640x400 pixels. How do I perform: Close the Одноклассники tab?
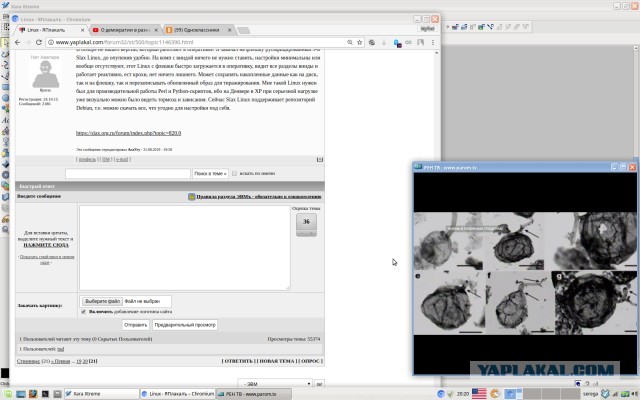(229, 30)
